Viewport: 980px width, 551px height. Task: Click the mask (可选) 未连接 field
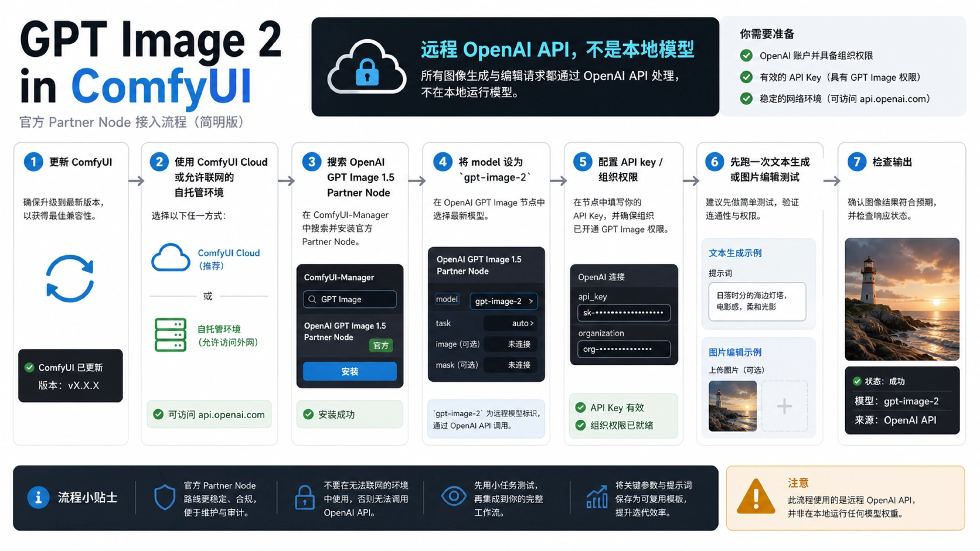510,365
